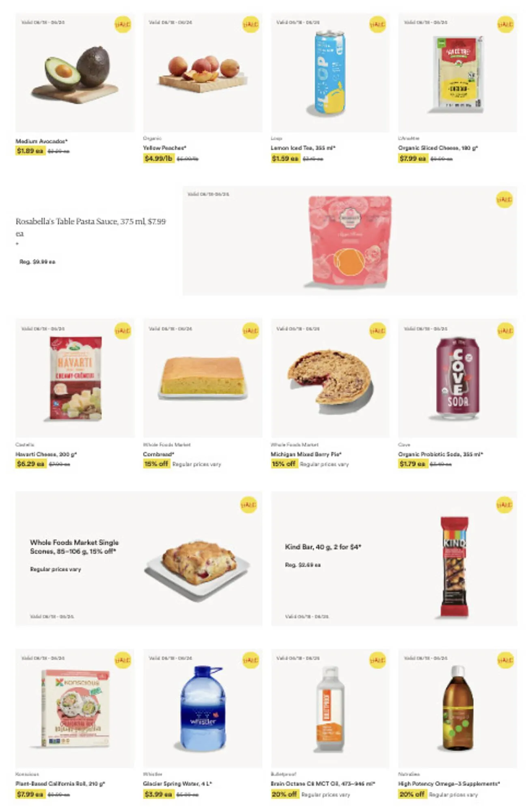
Task: Click the SALE badge on Medium Avocados
Action: coord(123,24)
